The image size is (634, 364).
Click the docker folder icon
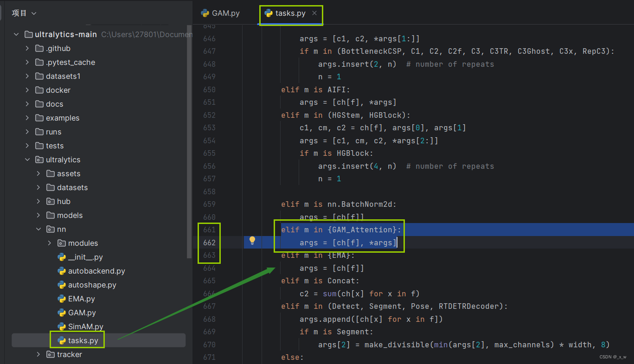coord(39,90)
